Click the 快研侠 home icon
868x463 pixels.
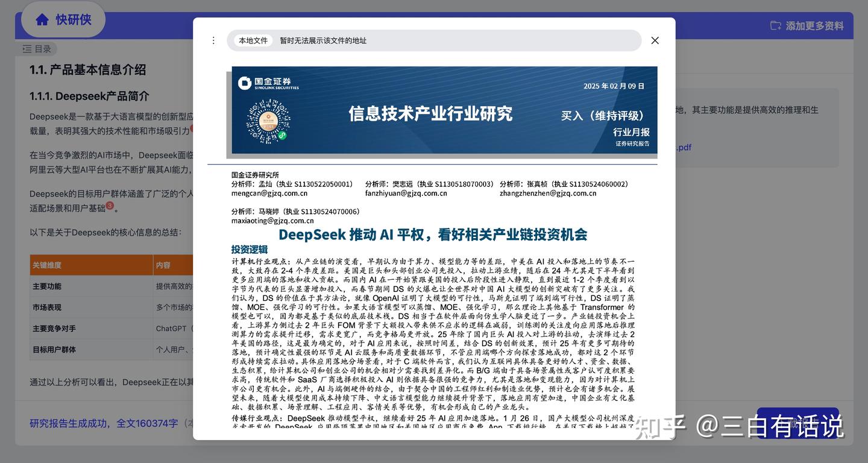(42, 20)
